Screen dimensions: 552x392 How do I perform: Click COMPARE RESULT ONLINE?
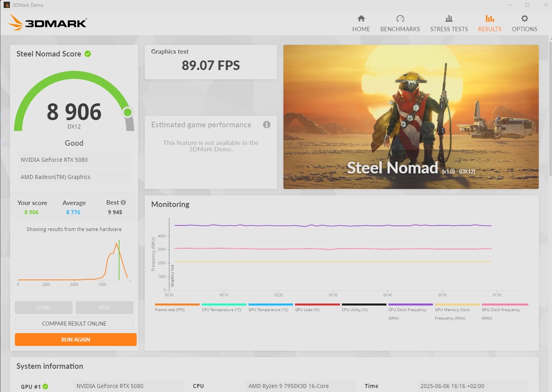click(x=74, y=324)
